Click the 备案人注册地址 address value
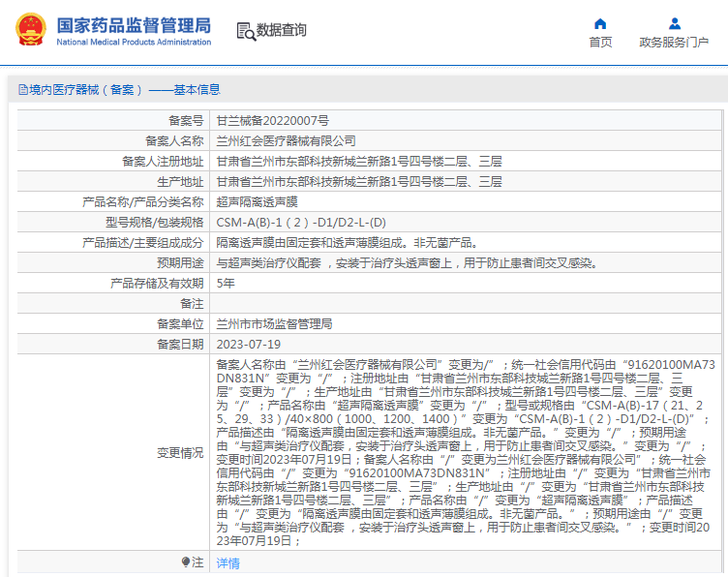The image size is (728, 577). point(359,162)
